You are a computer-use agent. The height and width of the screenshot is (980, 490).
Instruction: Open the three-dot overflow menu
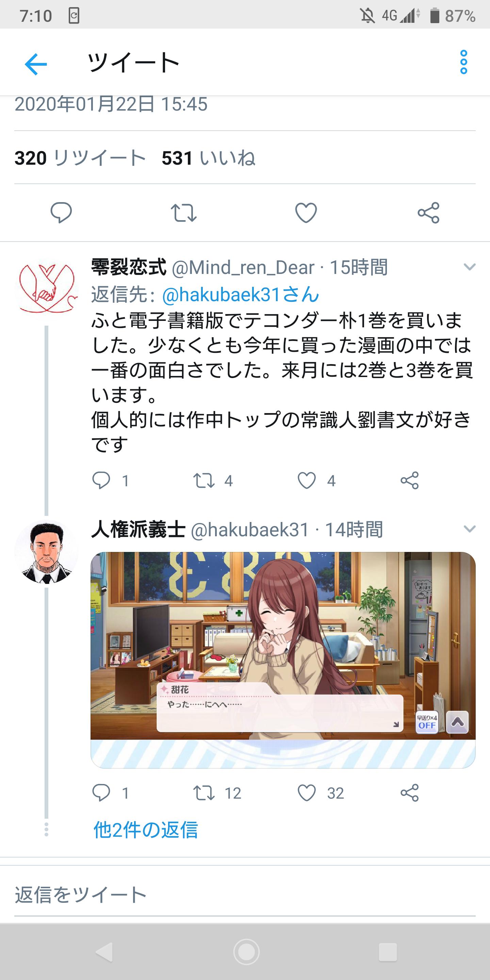pos(463,62)
